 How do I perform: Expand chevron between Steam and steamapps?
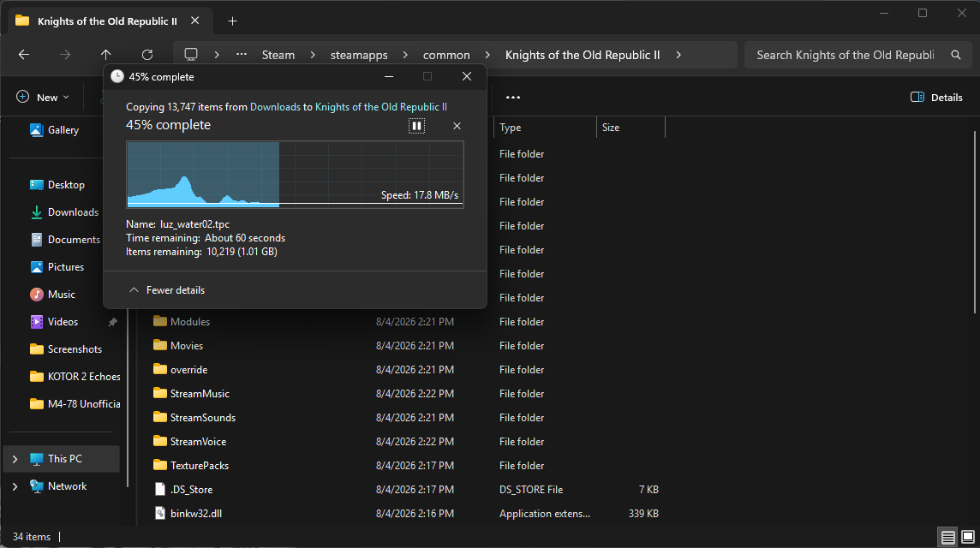point(313,55)
